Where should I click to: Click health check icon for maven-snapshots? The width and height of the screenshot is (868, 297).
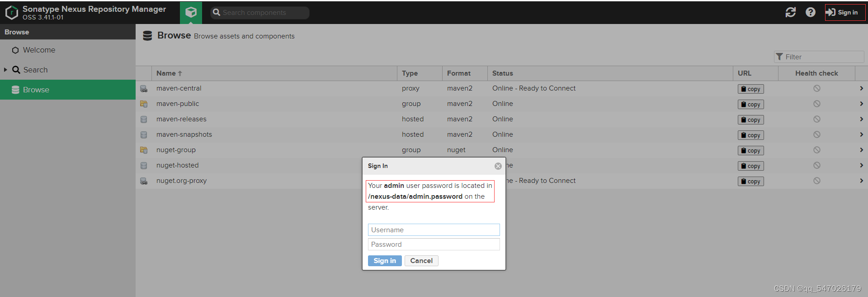[x=816, y=134]
